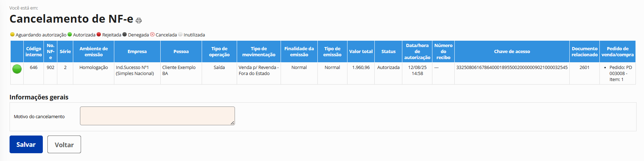
Task: Click the text area resize handle
Action: click(x=232, y=123)
